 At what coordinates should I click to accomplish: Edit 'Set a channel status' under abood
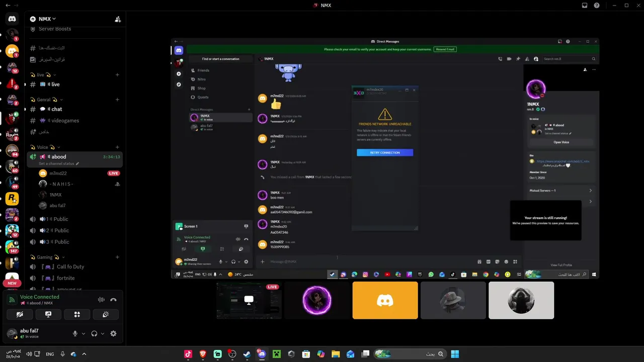pos(59,163)
